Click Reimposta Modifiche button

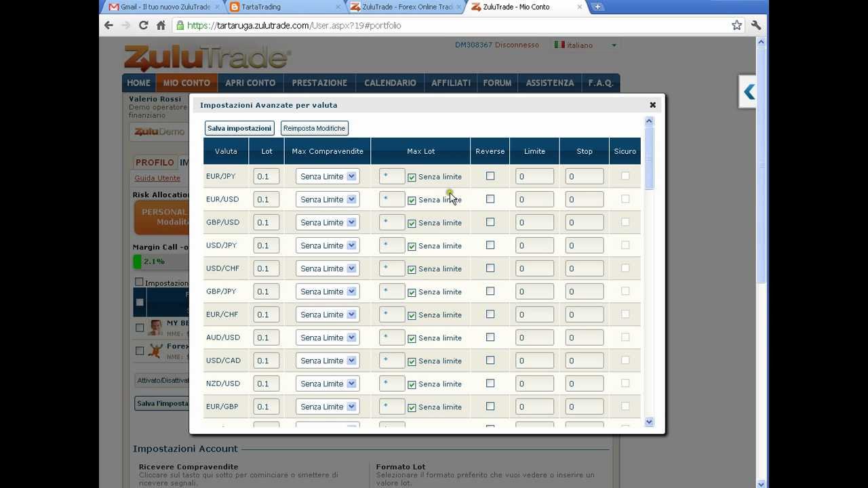(x=314, y=128)
